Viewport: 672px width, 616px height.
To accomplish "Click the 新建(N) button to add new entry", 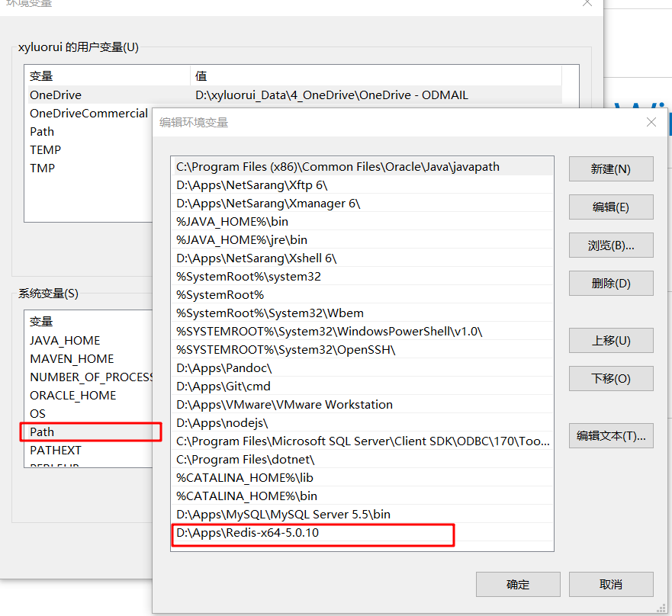I will (x=610, y=168).
